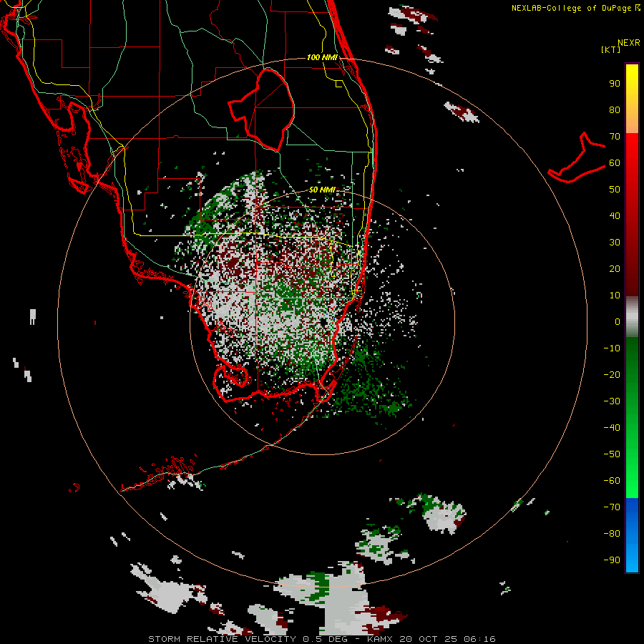Click the NEXR label above the scale
This screenshot has height=644, width=644.
point(629,43)
